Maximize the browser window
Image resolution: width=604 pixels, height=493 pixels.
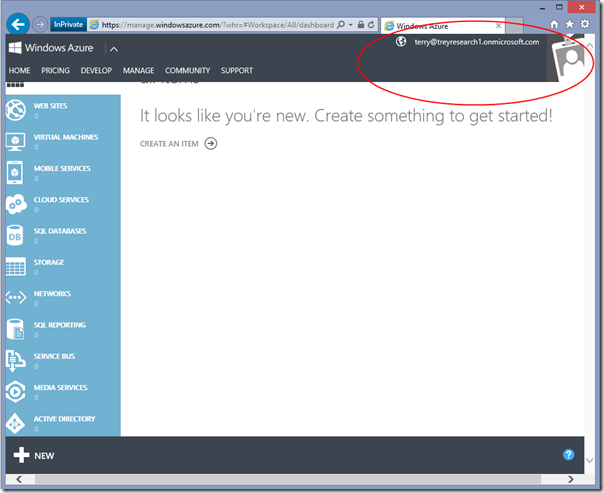[x=559, y=7]
